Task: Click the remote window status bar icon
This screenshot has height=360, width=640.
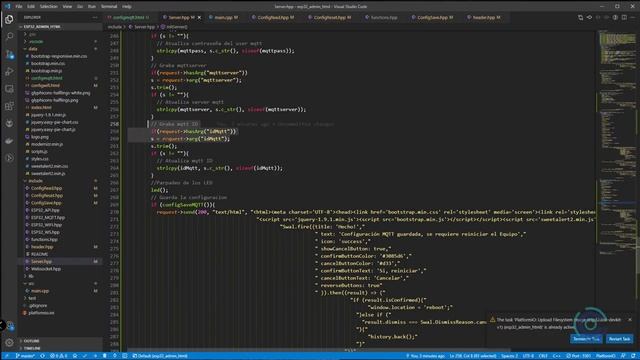Action: pos(6,356)
